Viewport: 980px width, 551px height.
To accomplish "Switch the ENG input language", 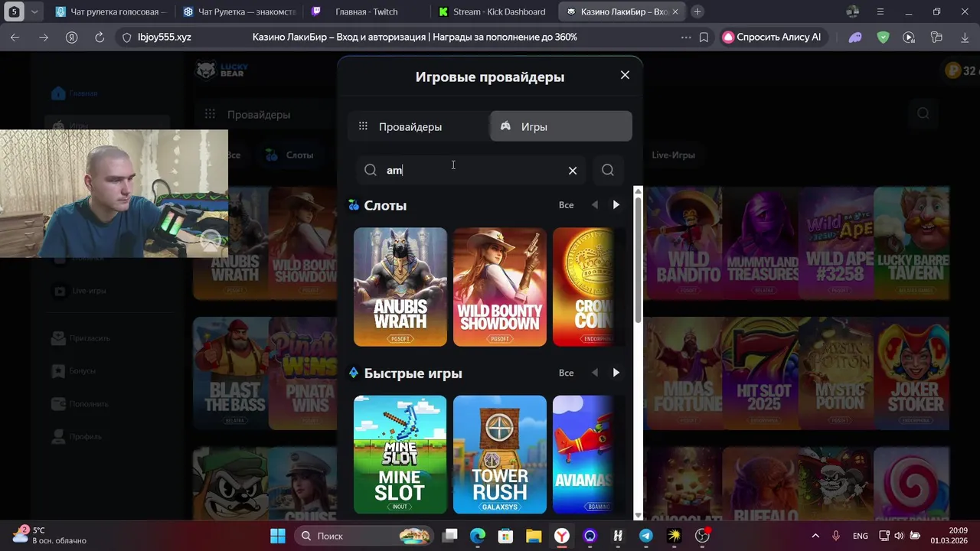I will (860, 536).
